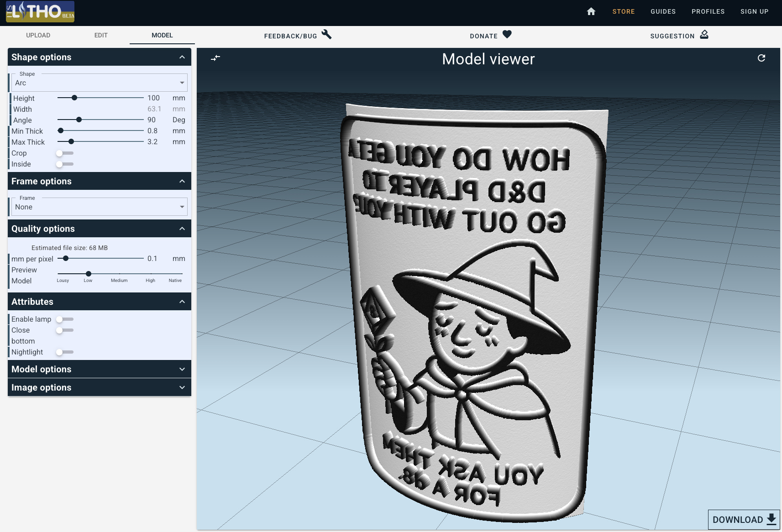Open the Store link

pyautogui.click(x=623, y=11)
